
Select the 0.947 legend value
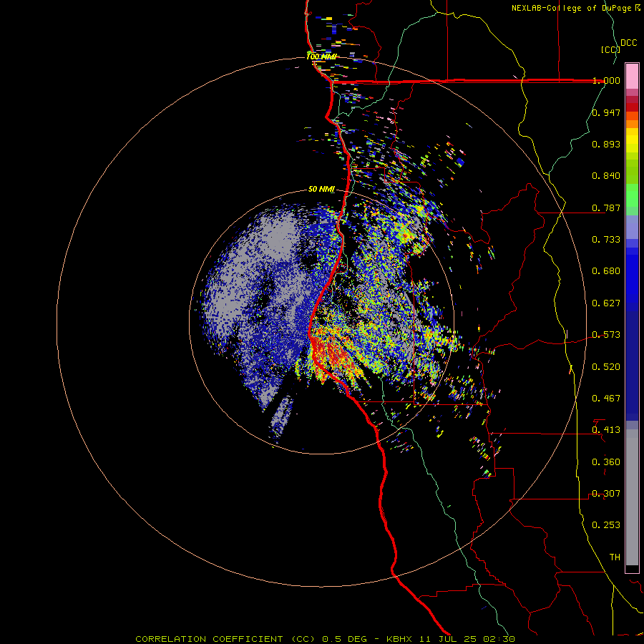[x=606, y=112]
